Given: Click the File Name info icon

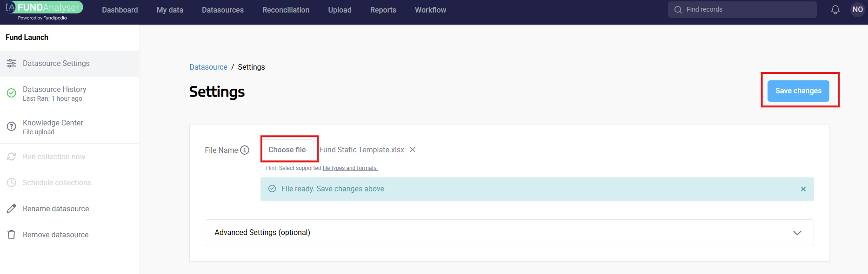Looking at the screenshot, I should [245, 150].
